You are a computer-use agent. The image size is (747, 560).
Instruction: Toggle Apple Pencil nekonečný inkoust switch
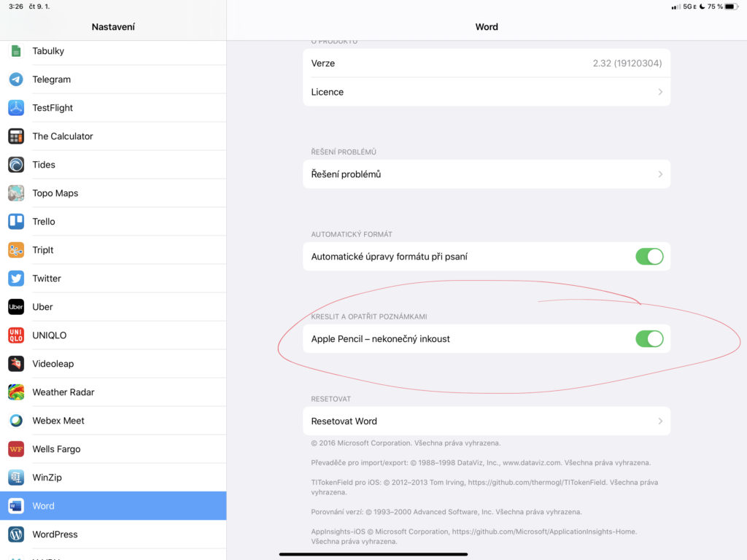point(649,339)
